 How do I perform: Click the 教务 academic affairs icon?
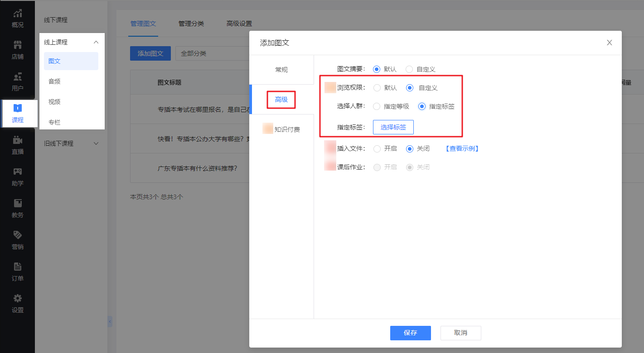[17, 204]
